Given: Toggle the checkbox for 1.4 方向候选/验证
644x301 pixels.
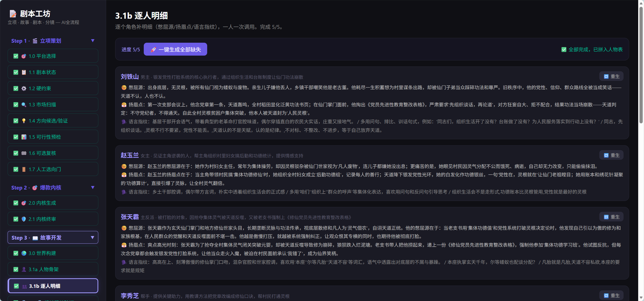Looking at the screenshot, I should point(16,121).
